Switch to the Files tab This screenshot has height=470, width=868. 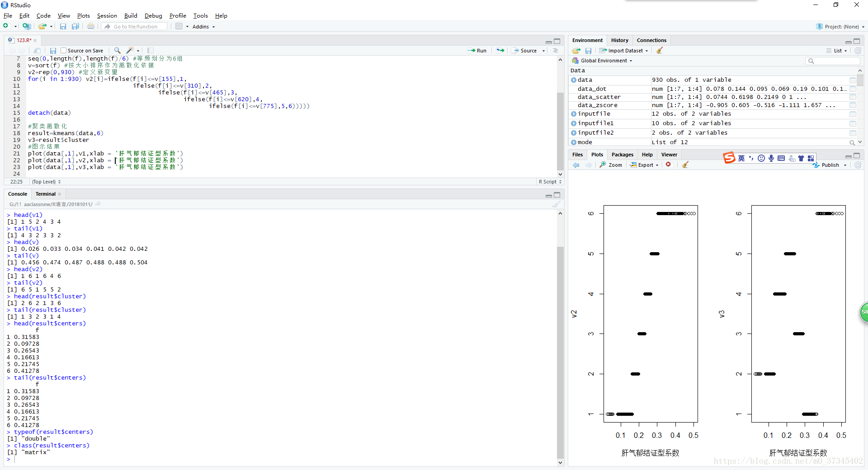tap(577, 155)
